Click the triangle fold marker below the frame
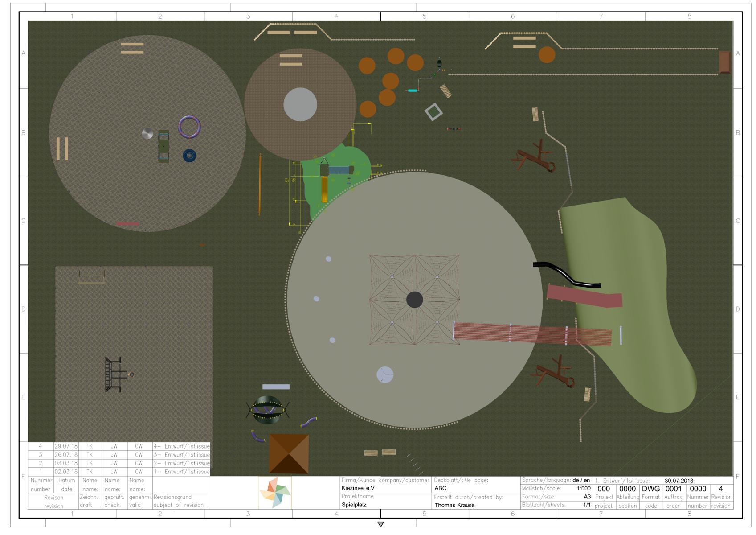 tap(380, 524)
